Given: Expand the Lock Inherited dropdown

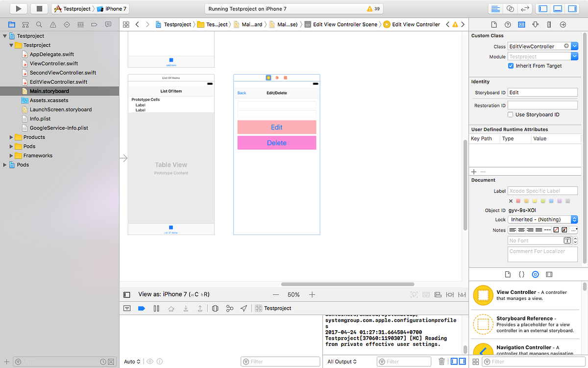Looking at the screenshot, I should click(574, 219).
